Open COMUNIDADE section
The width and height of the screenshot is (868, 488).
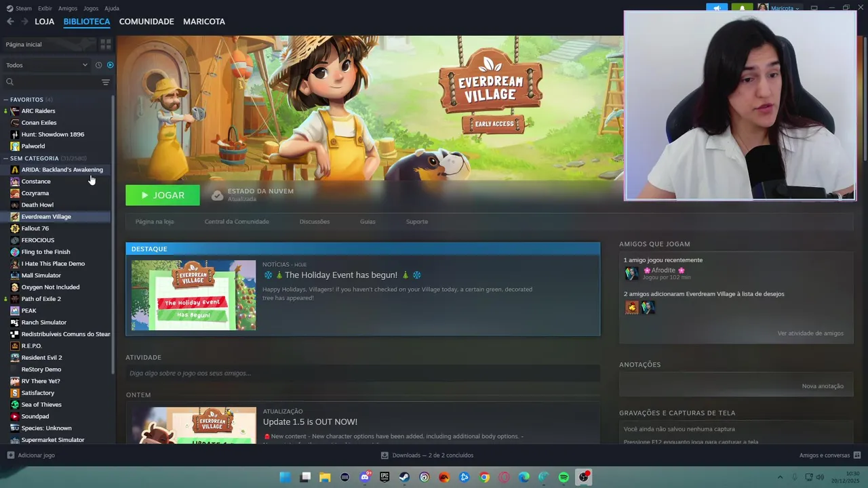pos(146,22)
